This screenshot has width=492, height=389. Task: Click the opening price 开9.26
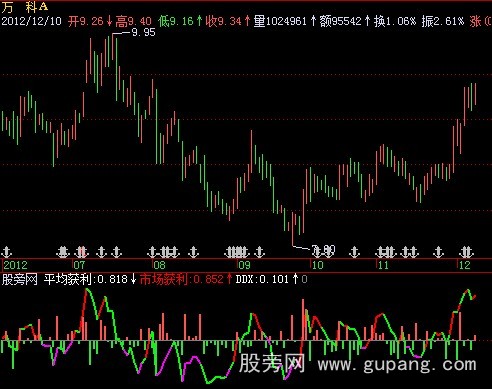click(86, 21)
